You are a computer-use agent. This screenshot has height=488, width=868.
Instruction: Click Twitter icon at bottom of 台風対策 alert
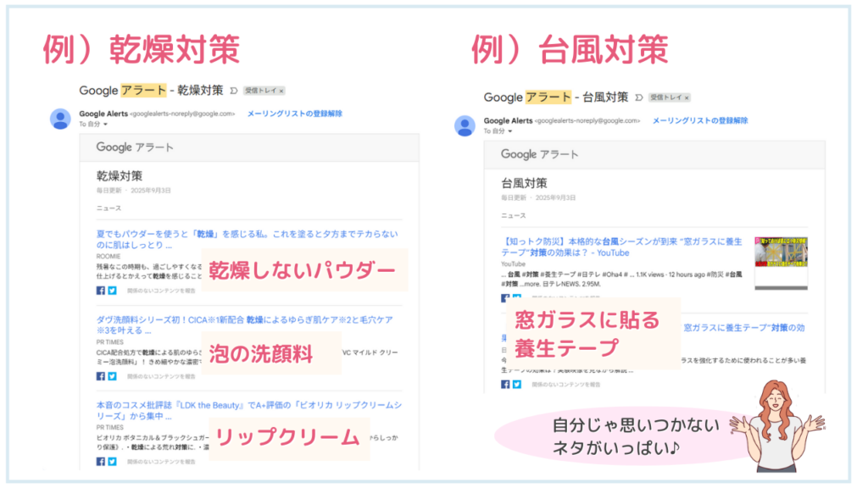(517, 384)
